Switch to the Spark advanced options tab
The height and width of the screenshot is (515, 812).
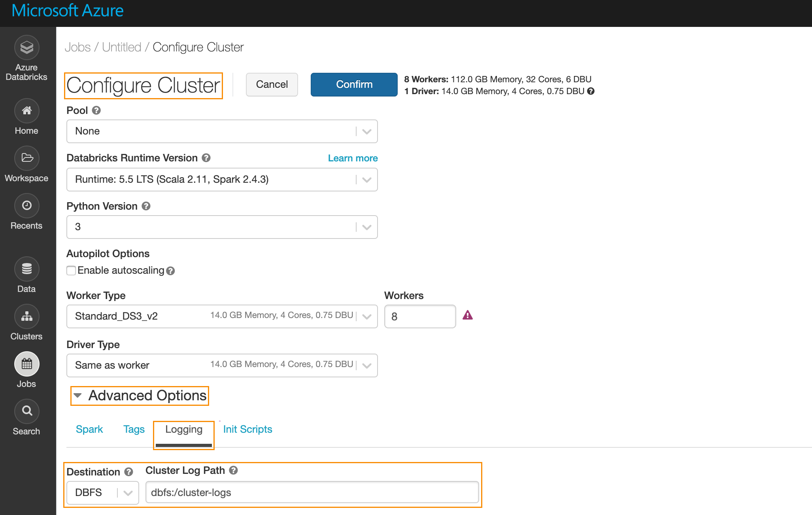click(x=89, y=429)
